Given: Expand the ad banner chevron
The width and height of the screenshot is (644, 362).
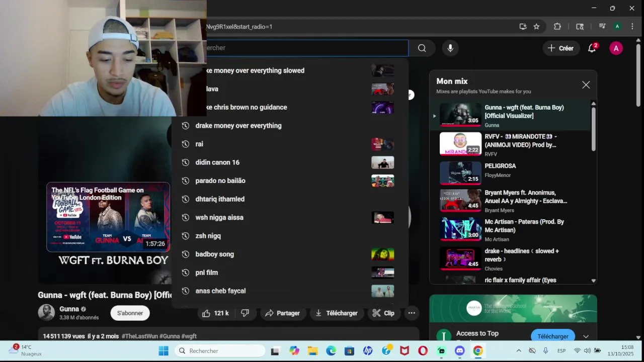Looking at the screenshot, I should coord(586,336).
